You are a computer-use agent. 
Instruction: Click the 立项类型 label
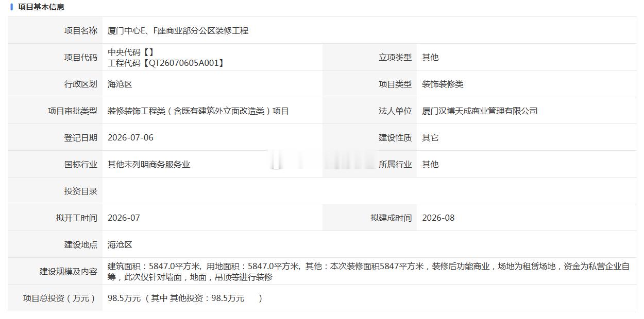(x=395, y=58)
